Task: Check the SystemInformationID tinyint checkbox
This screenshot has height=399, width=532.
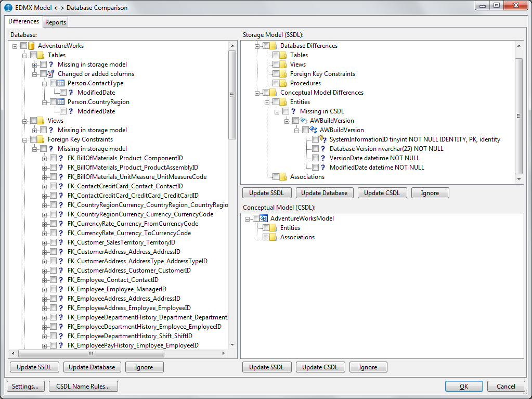Action: click(315, 139)
